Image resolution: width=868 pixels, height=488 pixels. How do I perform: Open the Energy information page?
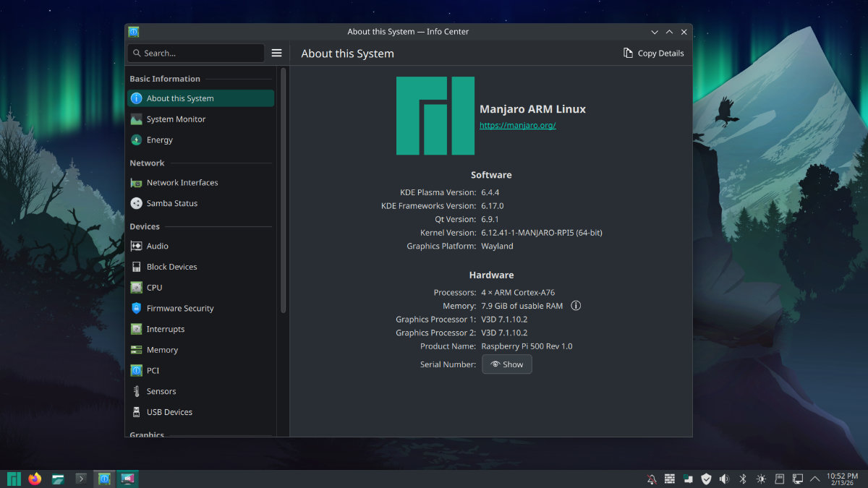pos(200,140)
